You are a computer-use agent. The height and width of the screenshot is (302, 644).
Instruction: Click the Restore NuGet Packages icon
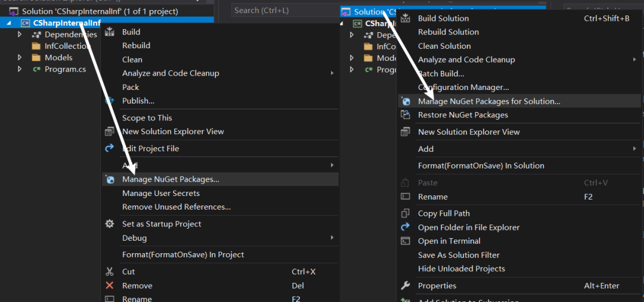405,115
